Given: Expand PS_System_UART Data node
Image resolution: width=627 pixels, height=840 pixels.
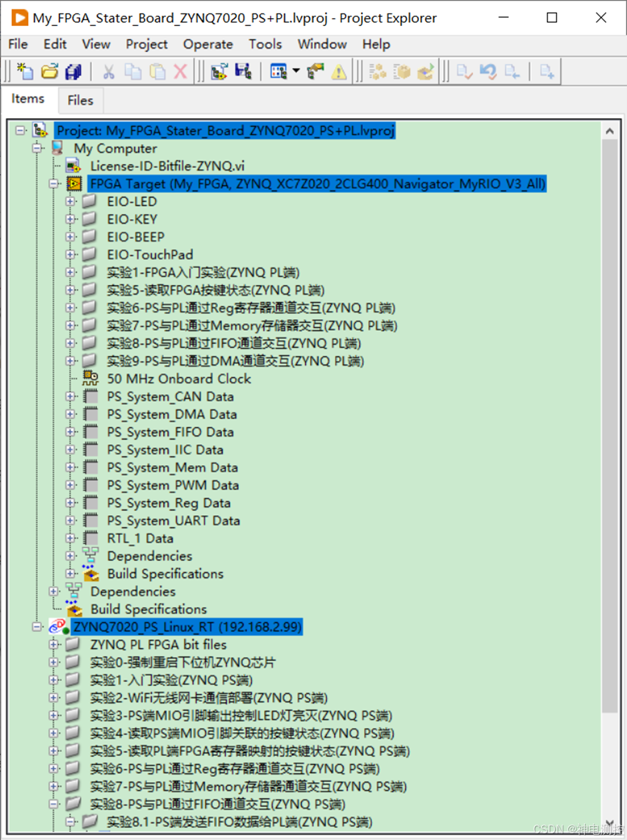Looking at the screenshot, I should pos(70,520).
